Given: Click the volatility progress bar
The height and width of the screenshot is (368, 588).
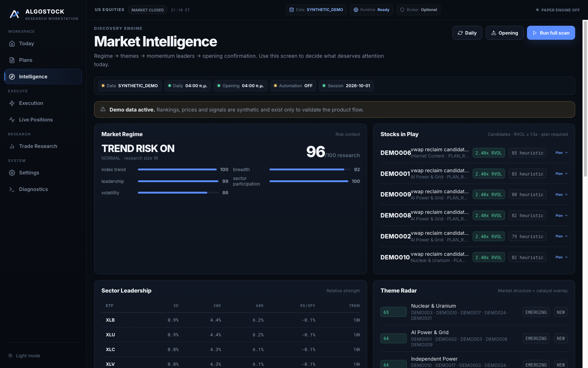Looking at the screenshot, I should pos(178,193).
